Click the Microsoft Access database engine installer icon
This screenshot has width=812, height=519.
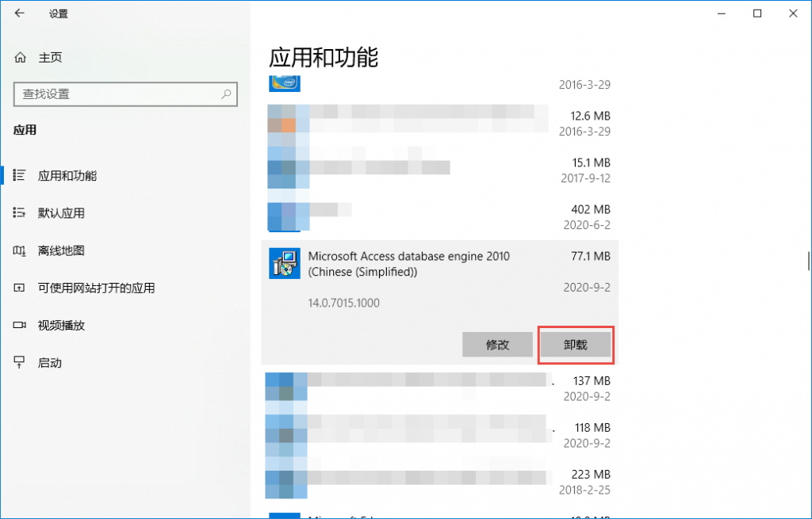click(x=285, y=263)
